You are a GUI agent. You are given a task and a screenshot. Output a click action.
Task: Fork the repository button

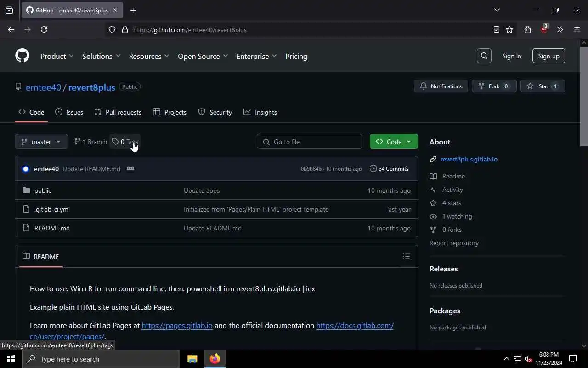(x=494, y=86)
